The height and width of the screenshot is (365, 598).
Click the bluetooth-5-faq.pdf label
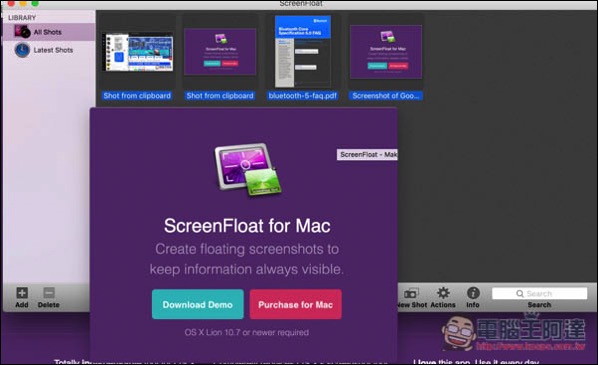(302, 96)
